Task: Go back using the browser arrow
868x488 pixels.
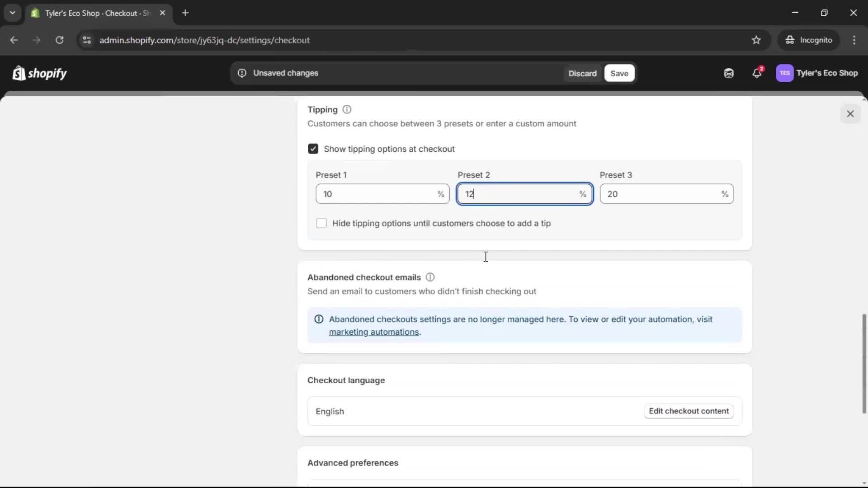Action: 14,40
